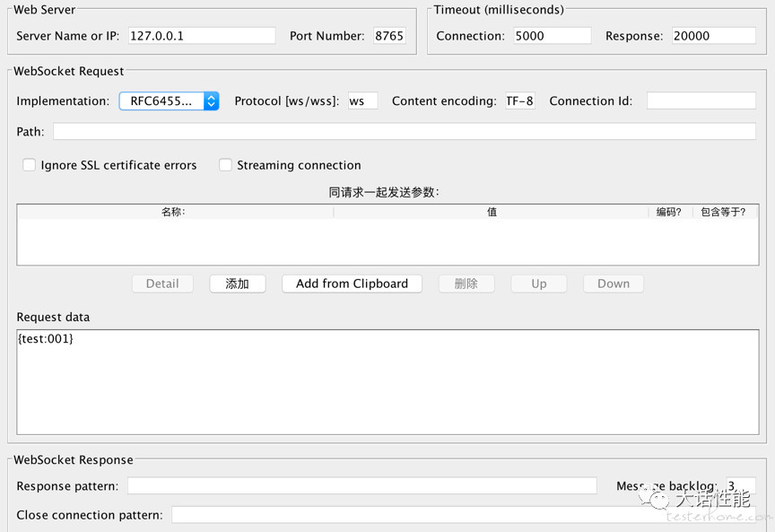
Task: Click the 删除 button
Action: click(x=466, y=283)
